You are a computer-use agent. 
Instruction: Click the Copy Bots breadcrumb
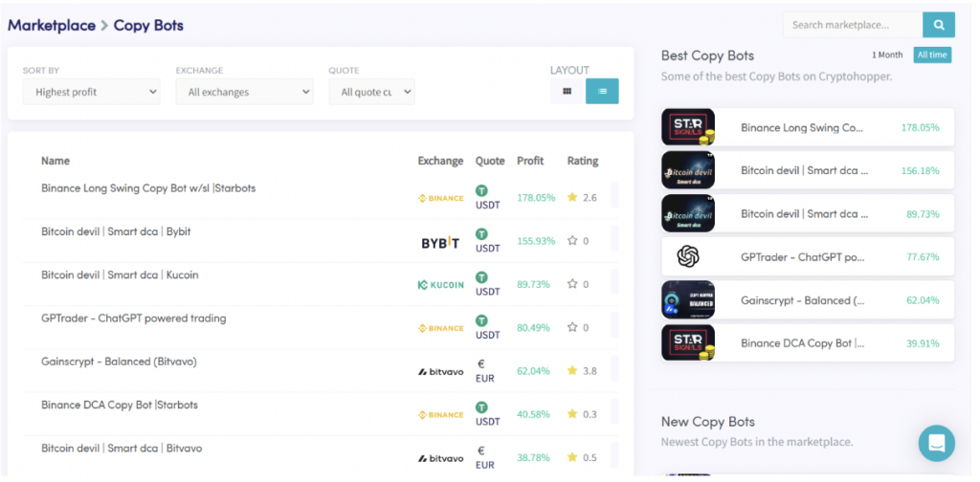[148, 26]
